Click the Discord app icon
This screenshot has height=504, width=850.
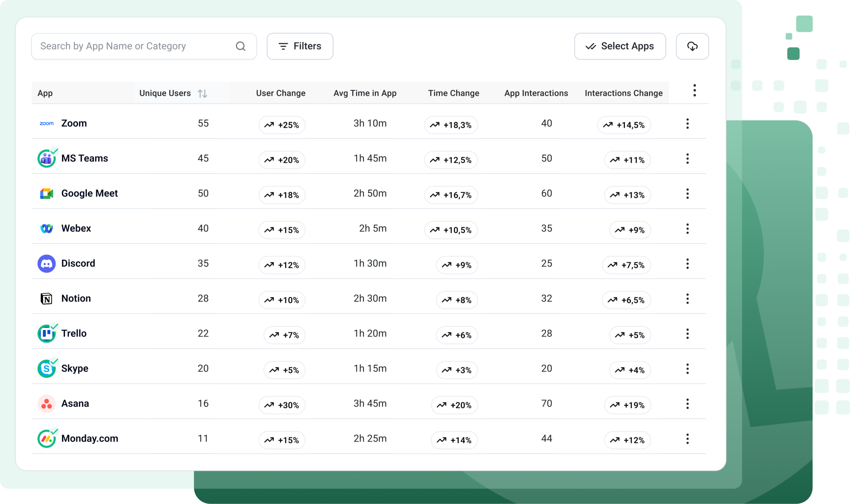coord(46,263)
